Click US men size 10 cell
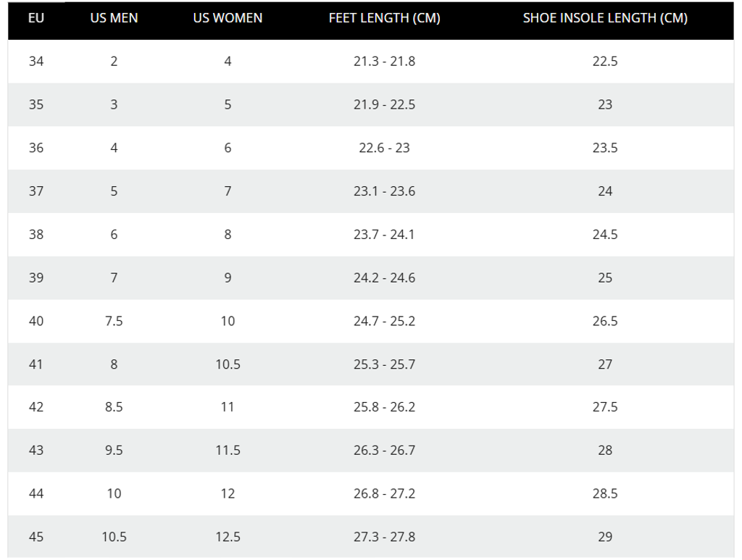 (114, 493)
